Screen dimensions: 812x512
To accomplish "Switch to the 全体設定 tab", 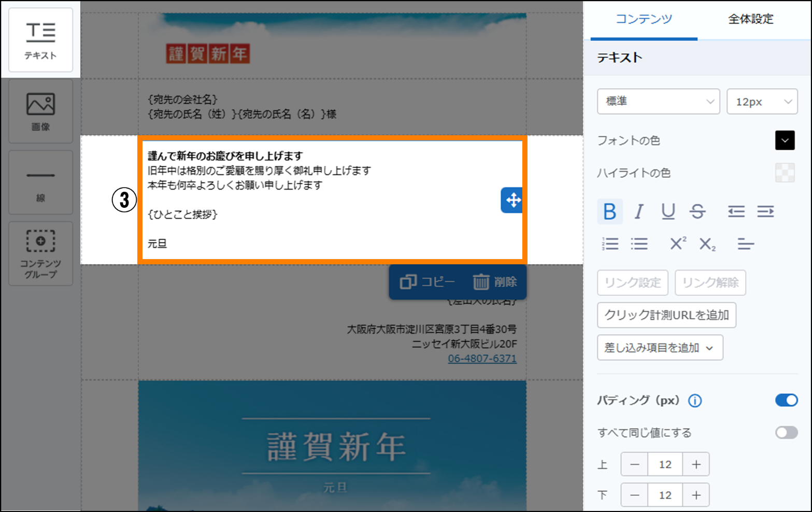I will point(750,19).
